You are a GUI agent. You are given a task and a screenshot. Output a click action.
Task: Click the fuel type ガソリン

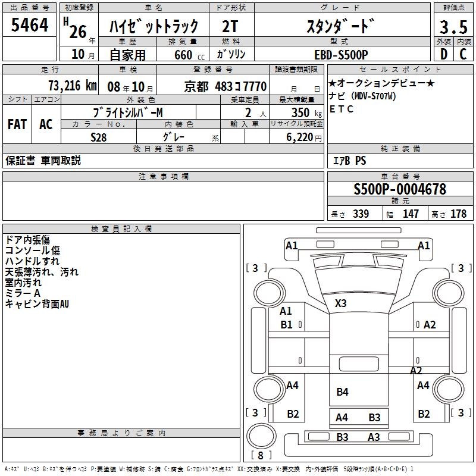pos(231,54)
